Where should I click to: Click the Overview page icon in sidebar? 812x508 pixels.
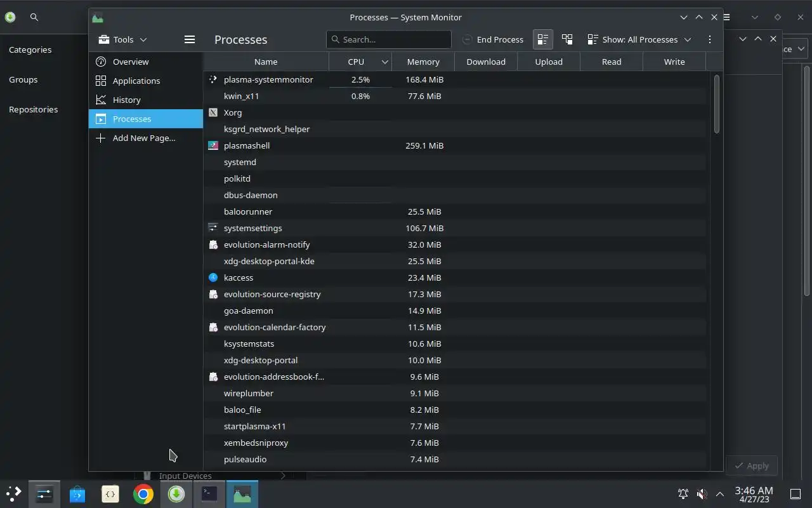100,62
